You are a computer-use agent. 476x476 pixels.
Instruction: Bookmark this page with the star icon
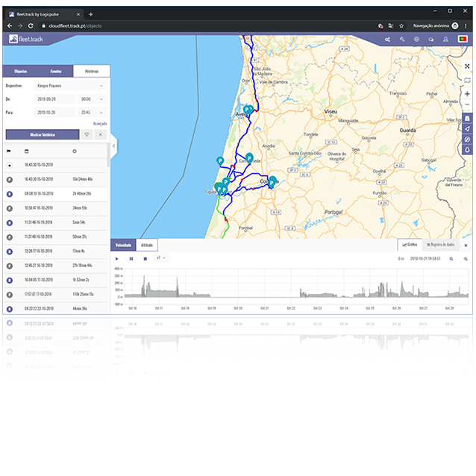[401, 26]
